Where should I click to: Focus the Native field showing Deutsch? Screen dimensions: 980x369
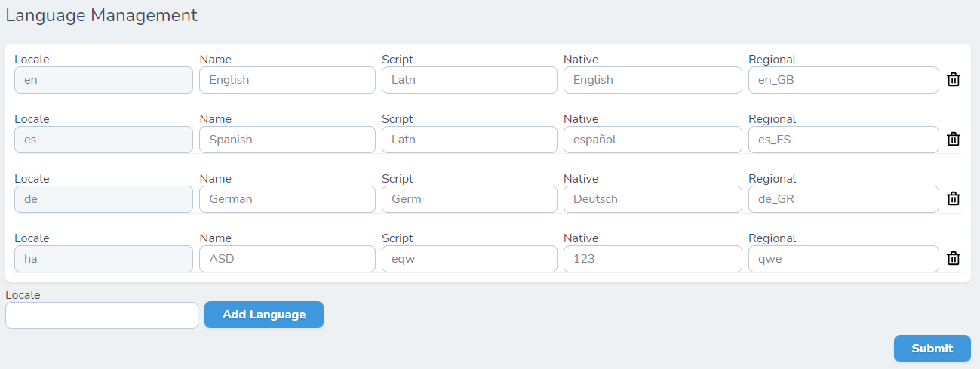(x=652, y=199)
